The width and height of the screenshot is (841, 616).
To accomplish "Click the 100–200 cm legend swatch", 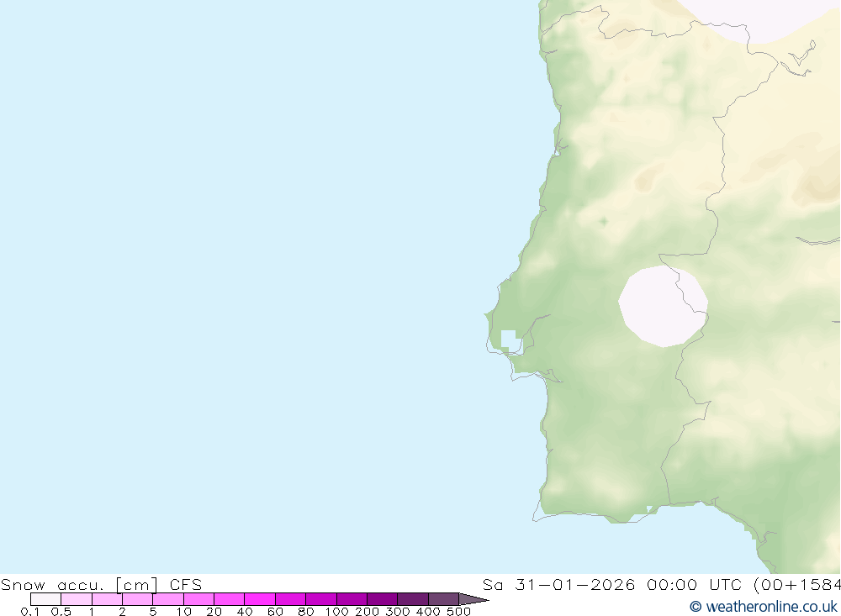I will pyautogui.click(x=352, y=599).
